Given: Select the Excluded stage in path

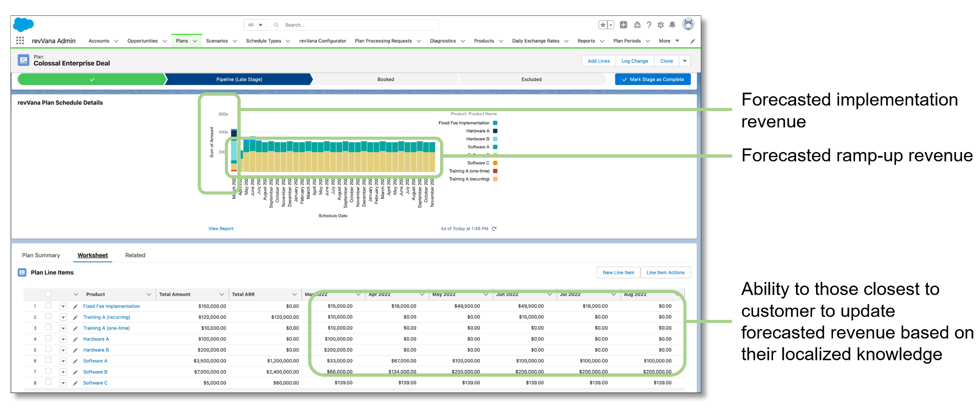Looking at the screenshot, I should (531, 79).
